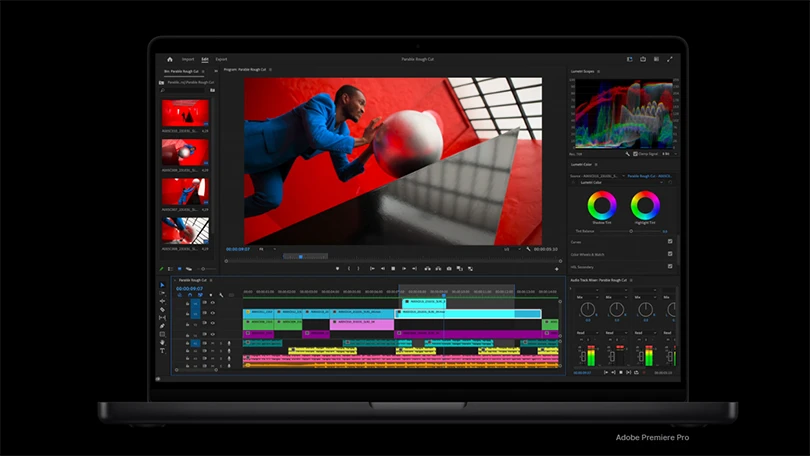
Task: Click the Quick Export share icon
Action: [643, 59]
